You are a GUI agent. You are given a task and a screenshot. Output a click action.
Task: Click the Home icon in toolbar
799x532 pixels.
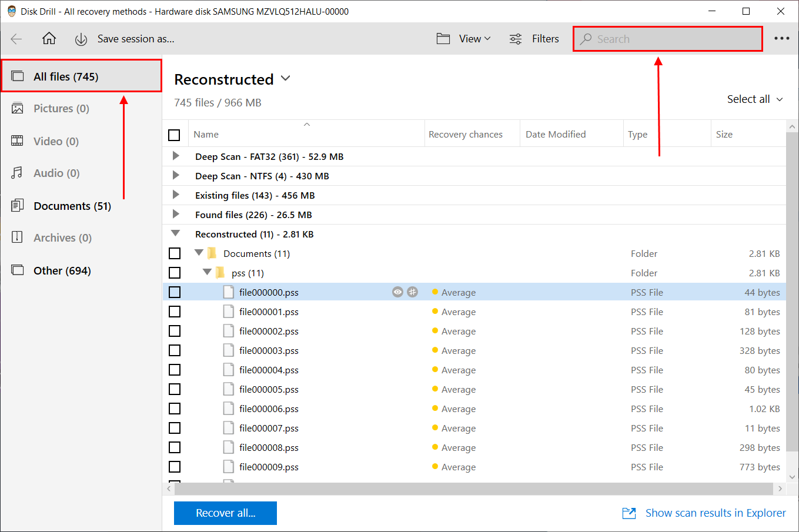pyautogui.click(x=49, y=39)
